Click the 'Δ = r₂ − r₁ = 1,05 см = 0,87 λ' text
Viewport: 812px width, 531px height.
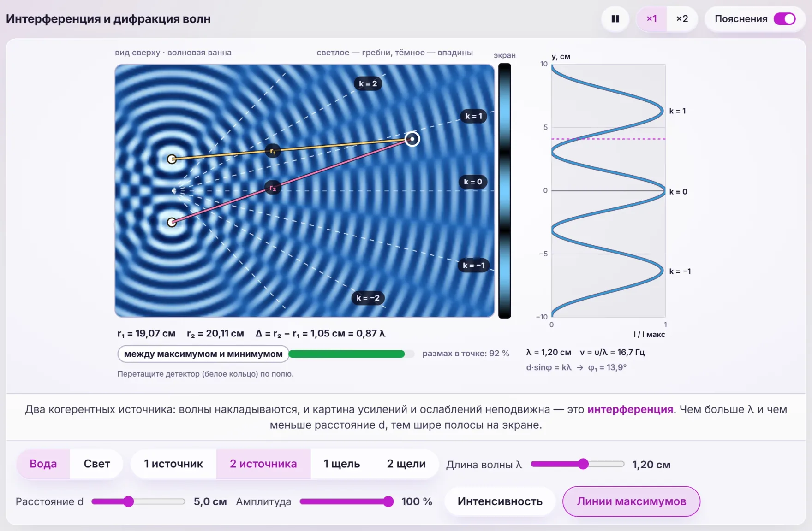tap(321, 333)
